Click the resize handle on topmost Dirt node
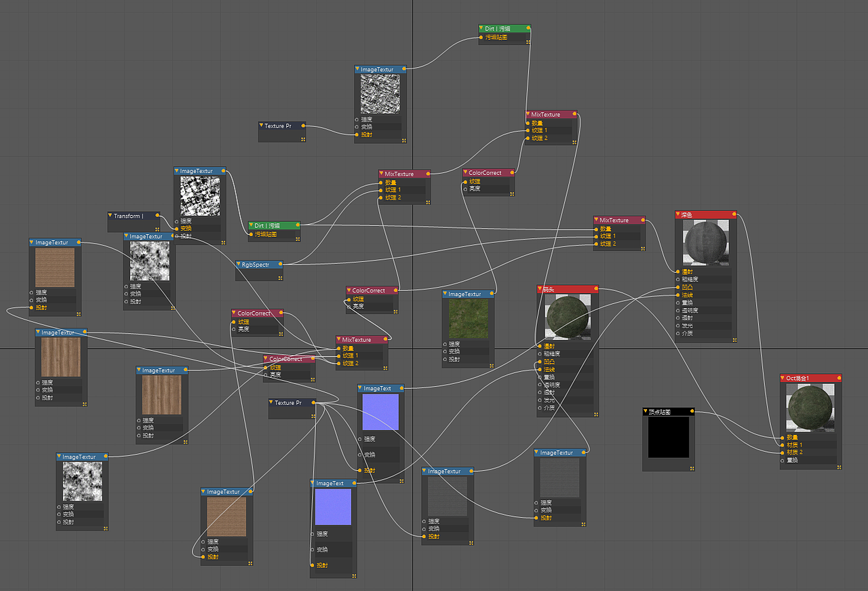Image resolution: width=868 pixels, height=591 pixels. pyautogui.click(x=528, y=42)
